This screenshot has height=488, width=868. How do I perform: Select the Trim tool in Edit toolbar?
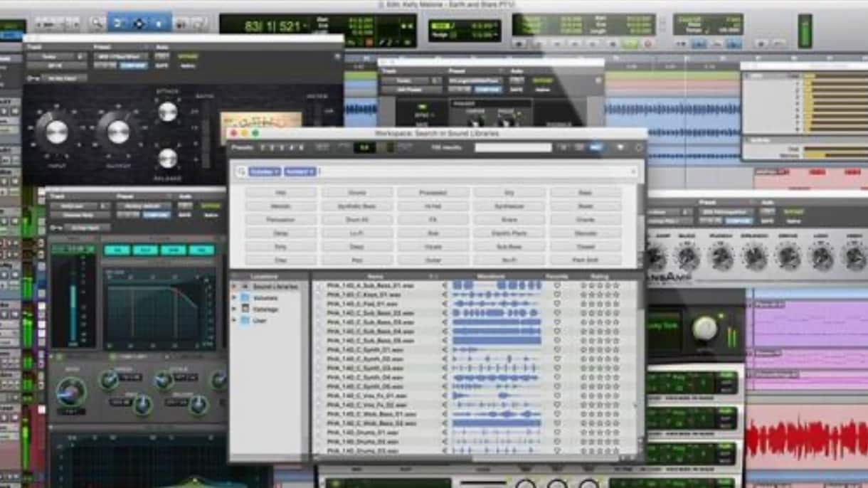click(x=118, y=23)
